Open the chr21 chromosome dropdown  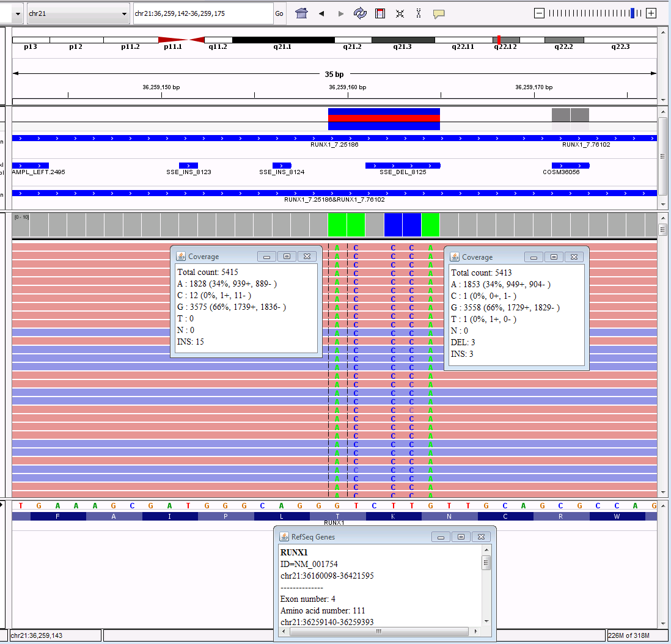pyautogui.click(x=78, y=13)
